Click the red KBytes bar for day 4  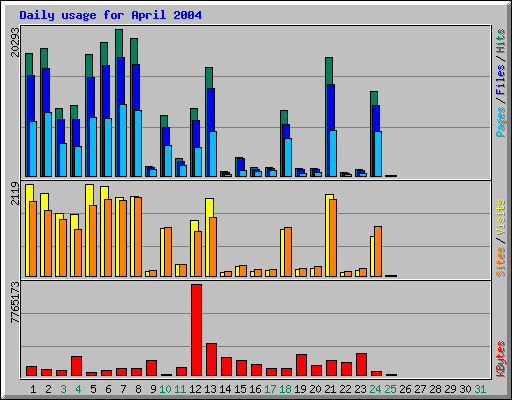point(76,366)
